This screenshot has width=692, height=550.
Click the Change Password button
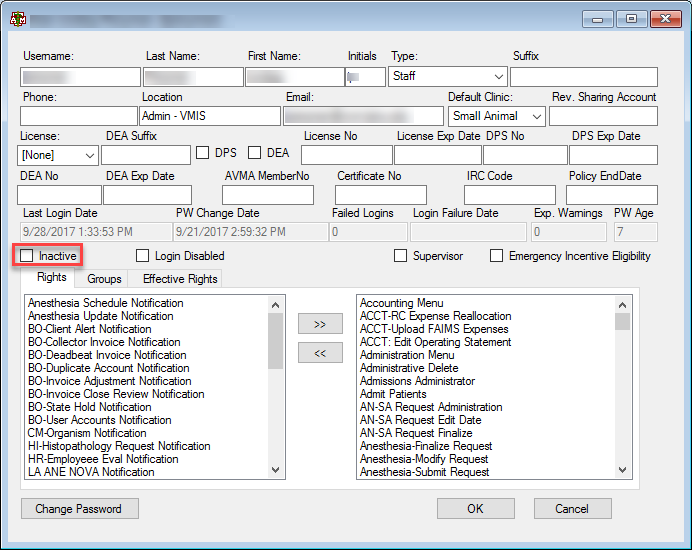80,509
